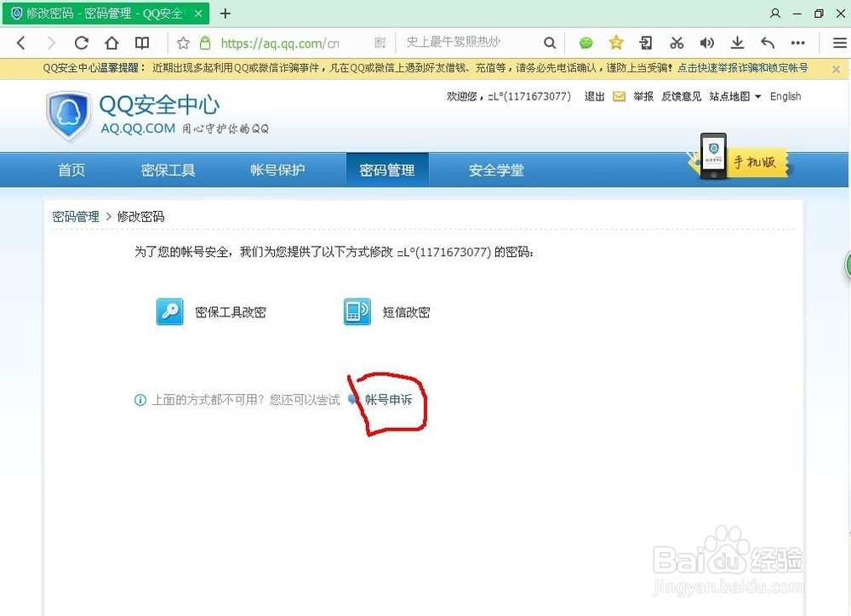Open the 密保工具 navigation tab
The image size is (851, 616).
coord(168,170)
